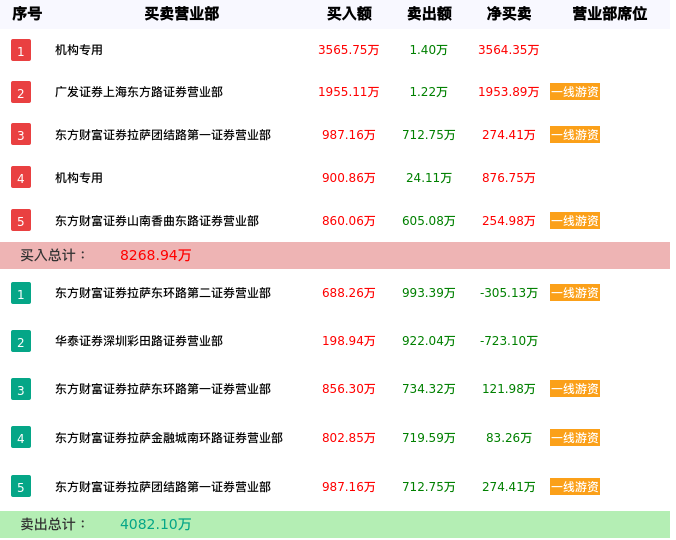The height and width of the screenshot is (540, 676).
Task: Click the green rank 4 badge
Action: (21, 437)
